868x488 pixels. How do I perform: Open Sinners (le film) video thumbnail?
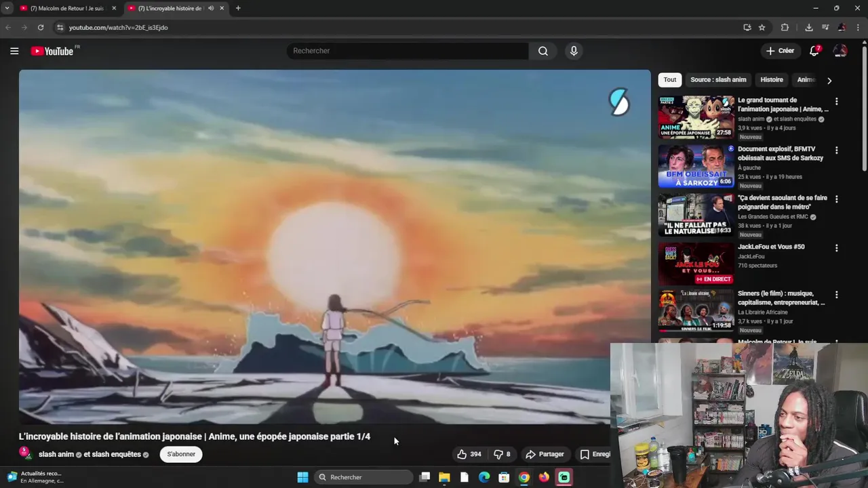696,310
